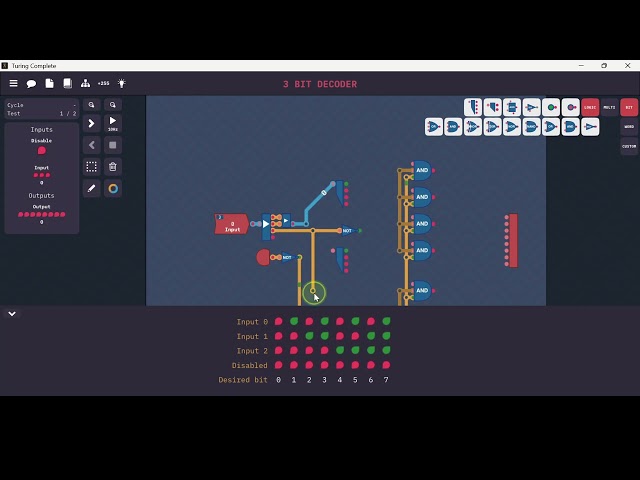
Task: Select the NOT gate on the right wire
Action: click(349, 231)
